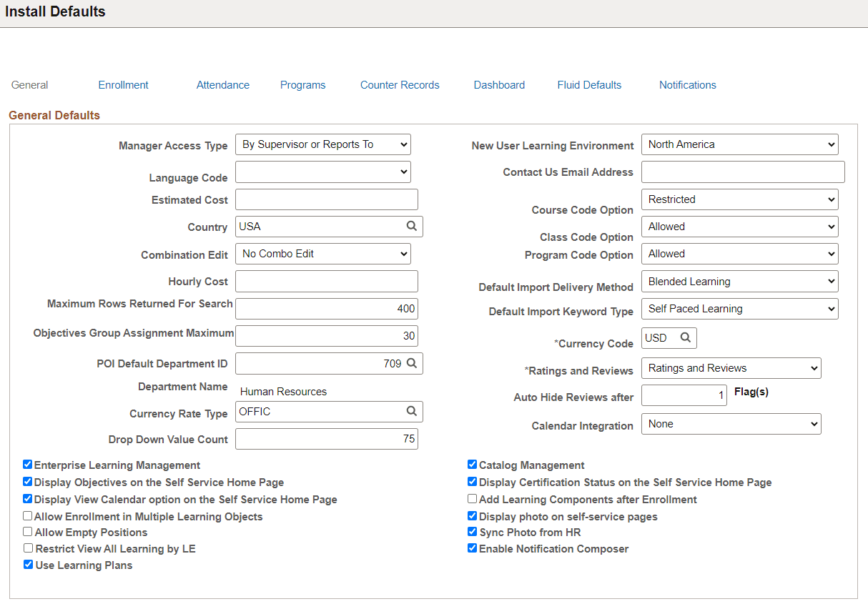Tick Add Learning Components after Enrollment
Image resolution: width=868 pixels, height=609 pixels.
click(473, 499)
